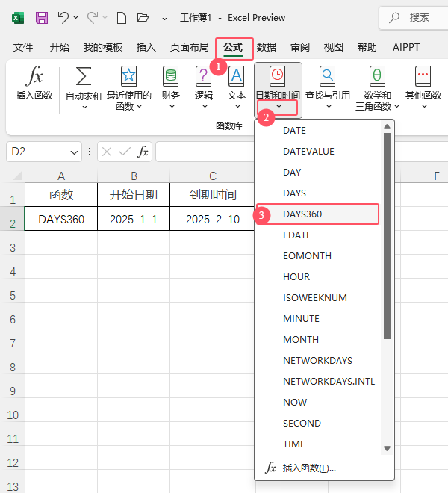Image resolution: width=448 pixels, height=493 pixels.
Task: Customize Quick Access Toolbar dropdown
Action: coord(164,18)
